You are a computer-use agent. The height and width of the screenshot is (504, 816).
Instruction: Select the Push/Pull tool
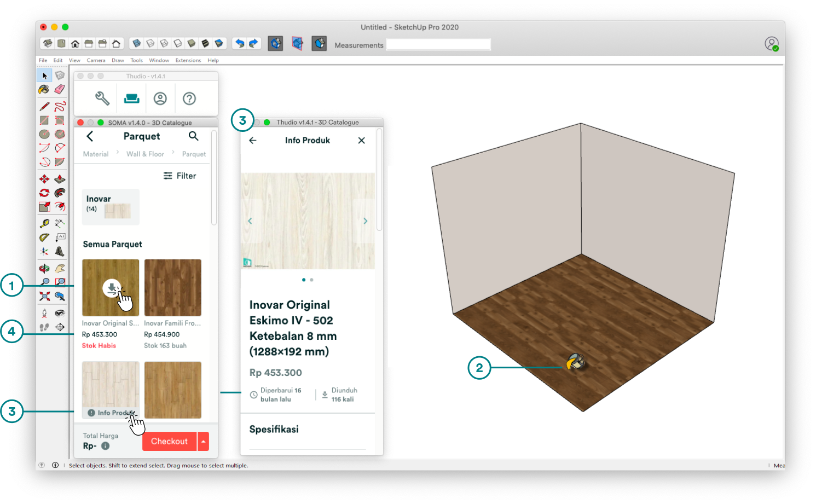tap(60, 179)
